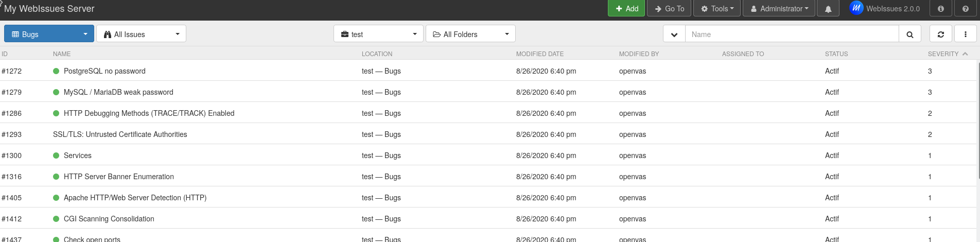
Task: Click green dot beside Apache HTTP/Web Server Detection
Action: tap(56, 198)
